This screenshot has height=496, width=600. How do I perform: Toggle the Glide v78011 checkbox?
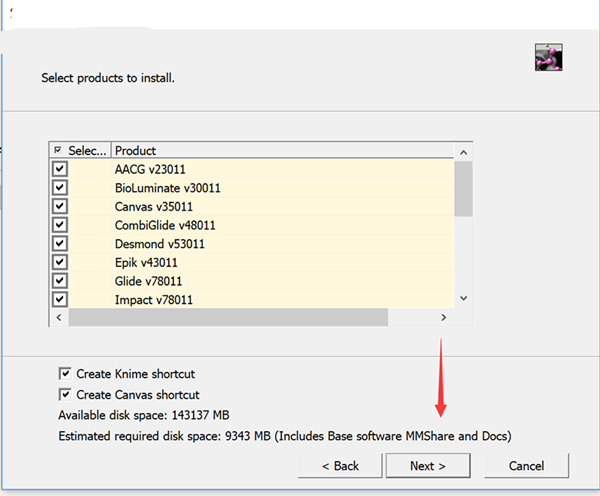click(x=60, y=281)
